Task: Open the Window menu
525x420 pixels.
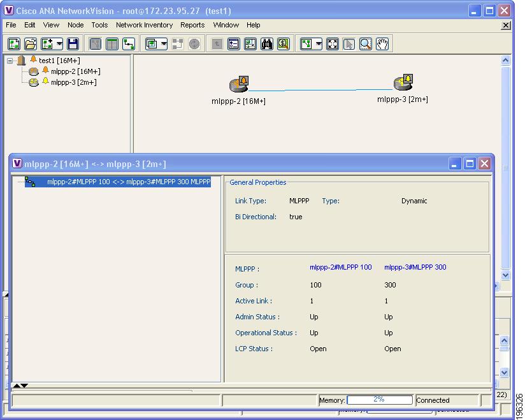Action: (x=226, y=25)
